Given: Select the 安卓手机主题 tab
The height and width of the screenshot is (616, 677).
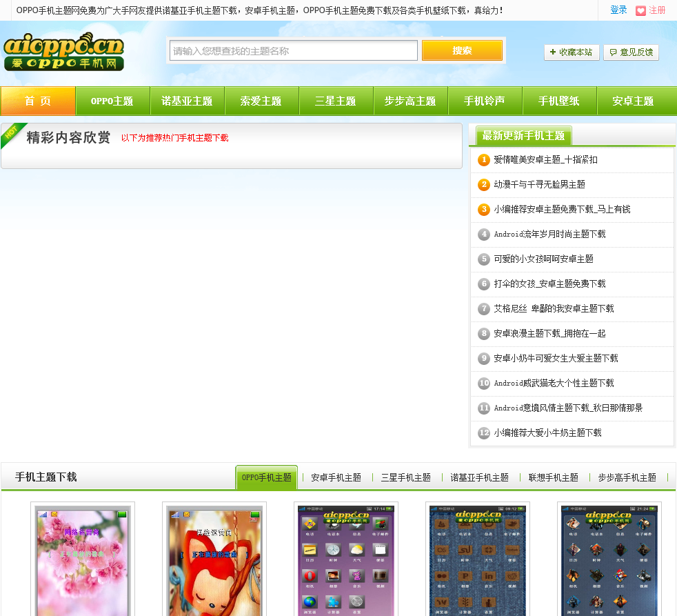Looking at the screenshot, I should 336,478.
